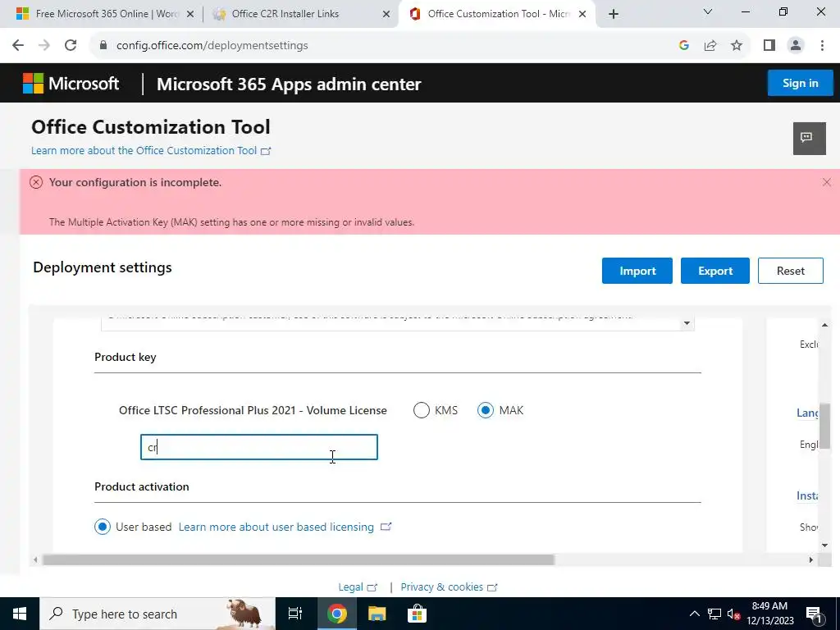This screenshot has height=630, width=840.
Task: Open Chrome profile avatar
Action: [x=796, y=45]
